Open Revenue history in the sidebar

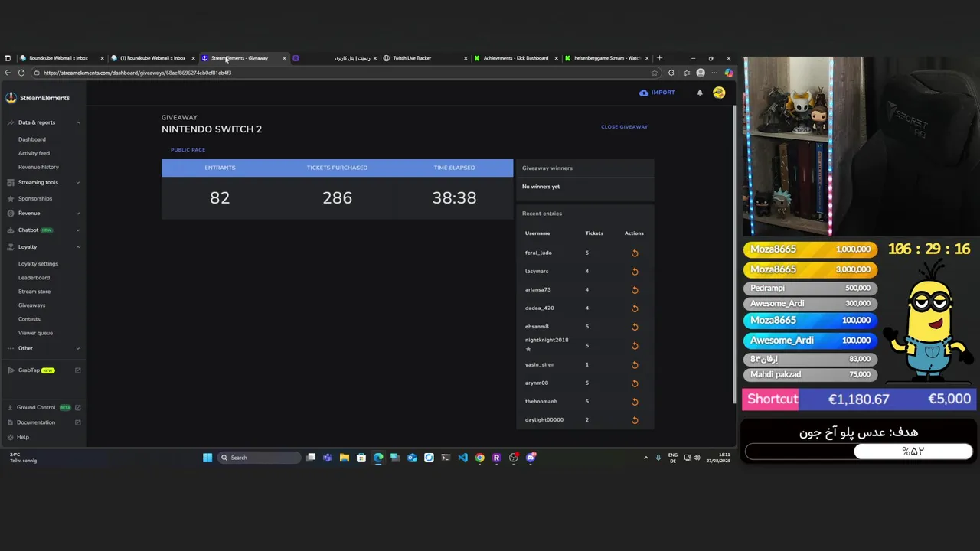pyautogui.click(x=38, y=167)
